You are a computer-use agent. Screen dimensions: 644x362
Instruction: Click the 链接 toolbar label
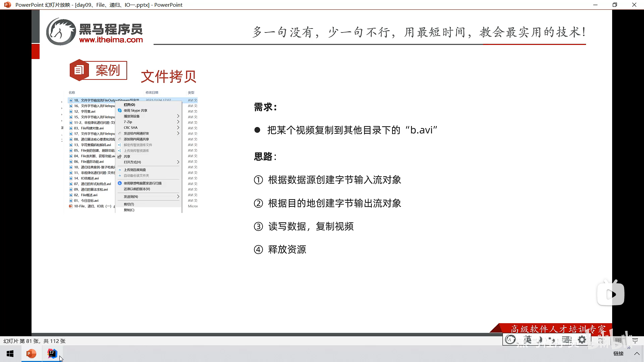click(618, 354)
